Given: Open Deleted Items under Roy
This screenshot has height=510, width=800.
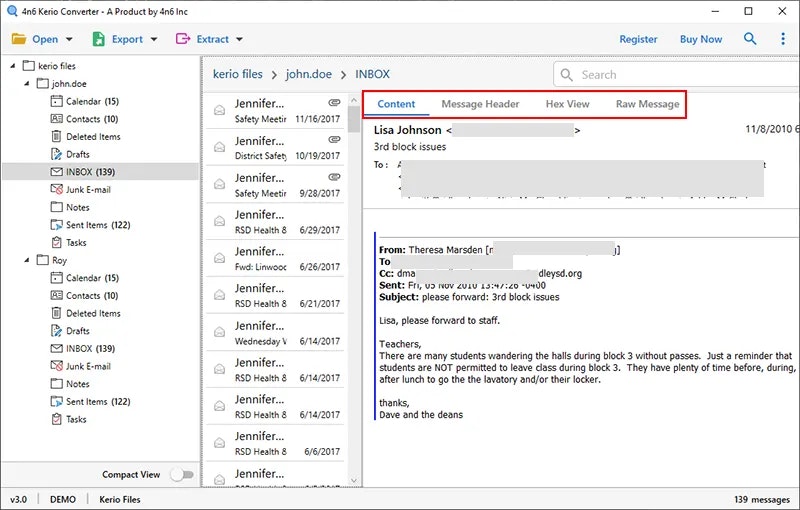Looking at the screenshot, I should tap(85, 313).
